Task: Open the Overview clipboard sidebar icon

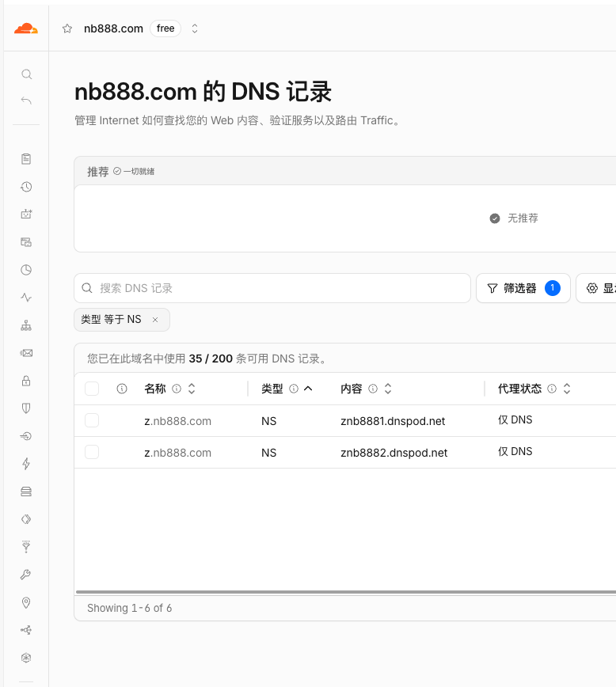Action: [x=26, y=159]
